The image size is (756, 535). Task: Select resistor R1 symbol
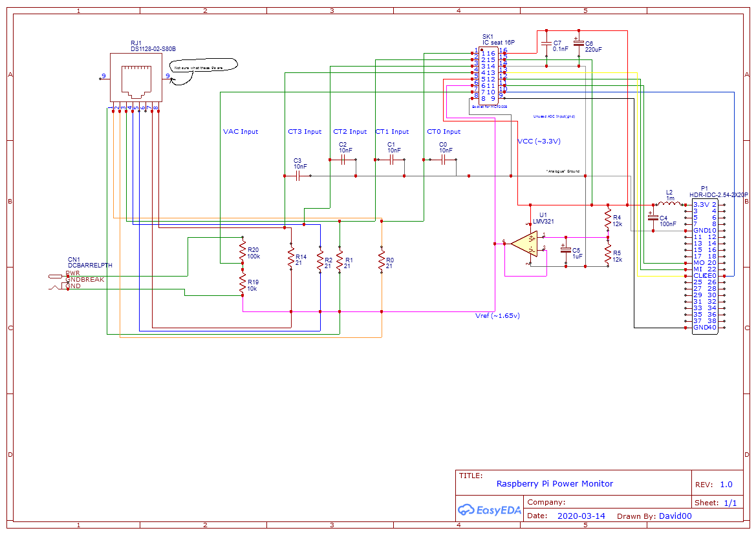[x=340, y=260]
